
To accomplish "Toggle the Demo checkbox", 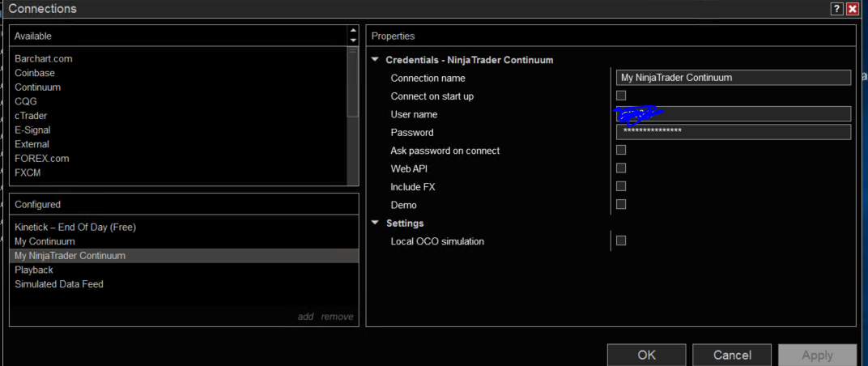I will tap(621, 204).
